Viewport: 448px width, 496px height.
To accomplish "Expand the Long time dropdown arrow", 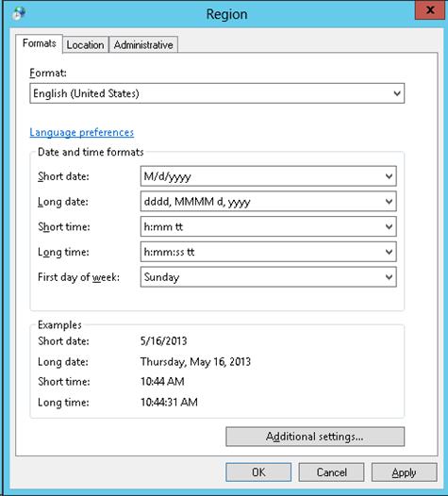I will coord(389,252).
